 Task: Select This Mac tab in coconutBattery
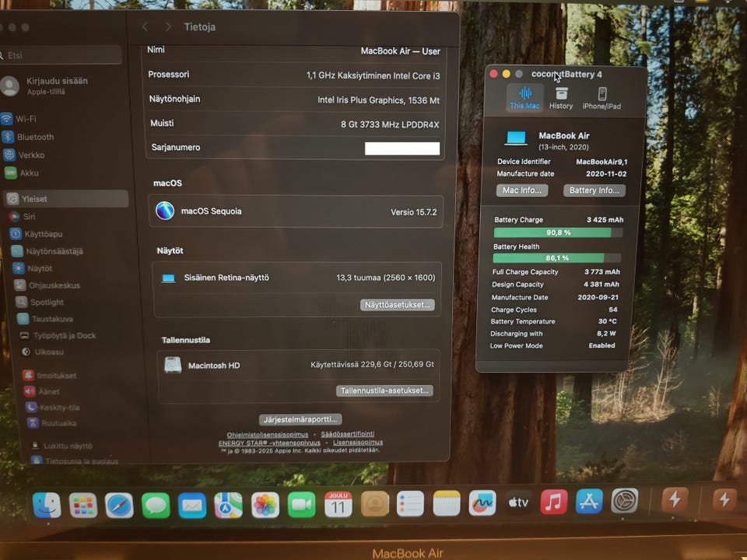coord(525,98)
